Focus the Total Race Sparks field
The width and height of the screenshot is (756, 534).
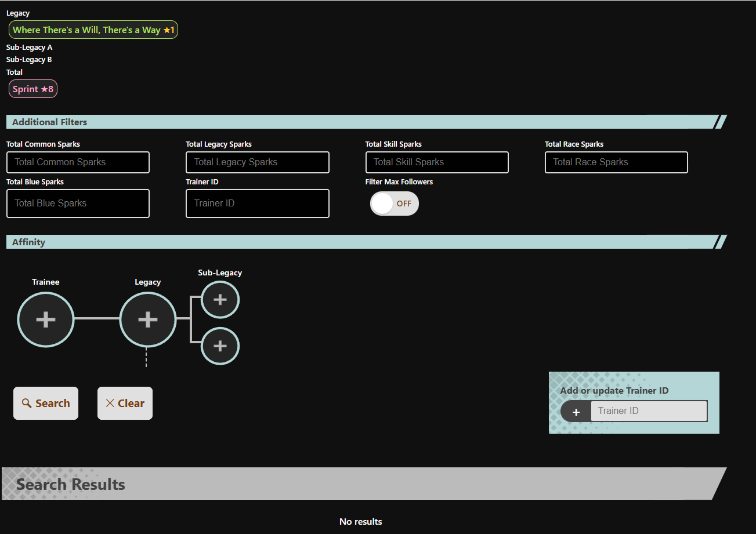click(616, 162)
